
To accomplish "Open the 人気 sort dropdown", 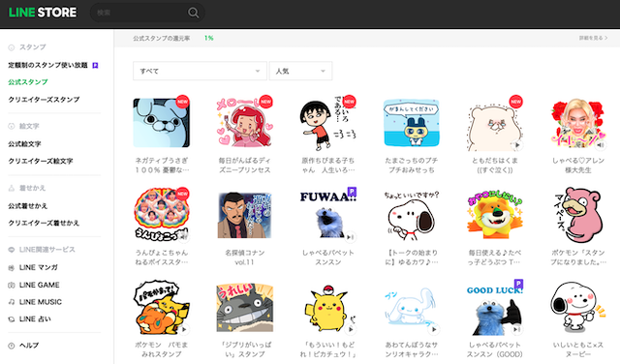I will pyautogui.click(x=300, y=71).
